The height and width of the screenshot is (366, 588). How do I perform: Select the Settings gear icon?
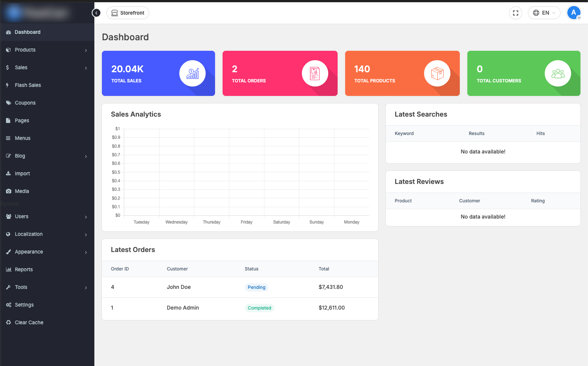[x=8, y=305]
